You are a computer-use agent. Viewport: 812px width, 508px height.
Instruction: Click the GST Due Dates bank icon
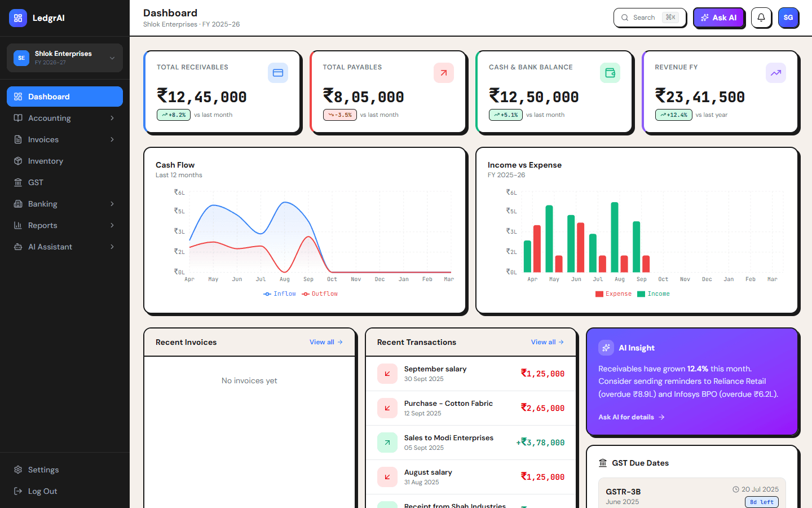(x=603, y=463)
